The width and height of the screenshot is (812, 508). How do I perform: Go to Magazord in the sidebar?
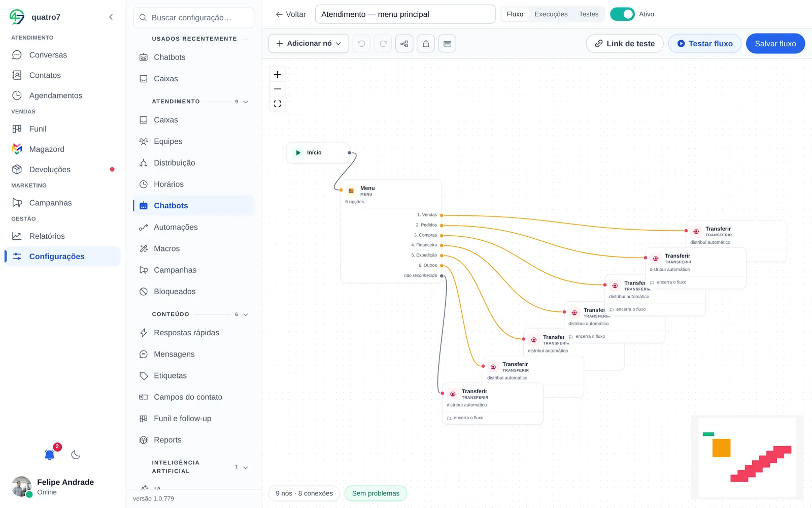point(63,149)
